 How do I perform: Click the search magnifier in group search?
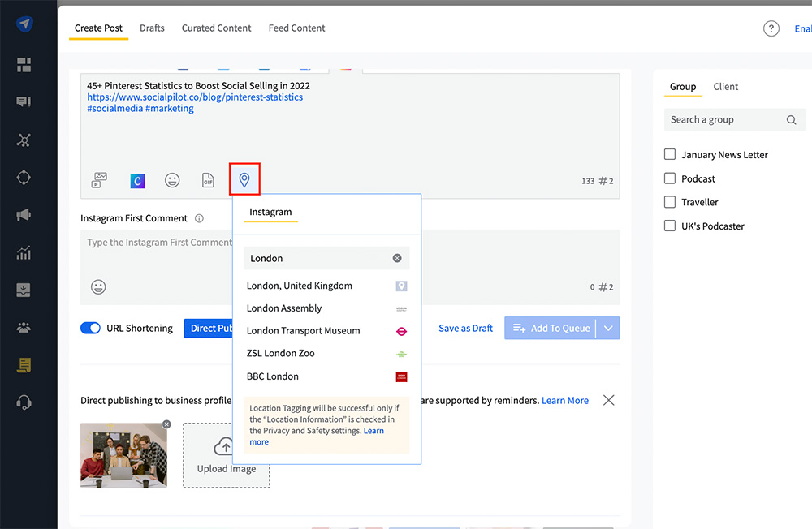(791, 120)
